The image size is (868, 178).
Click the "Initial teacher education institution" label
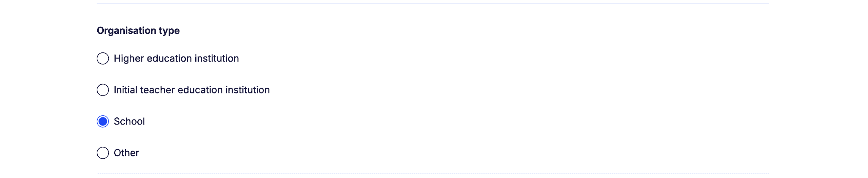pyautogui.click(x=192, y=90)
